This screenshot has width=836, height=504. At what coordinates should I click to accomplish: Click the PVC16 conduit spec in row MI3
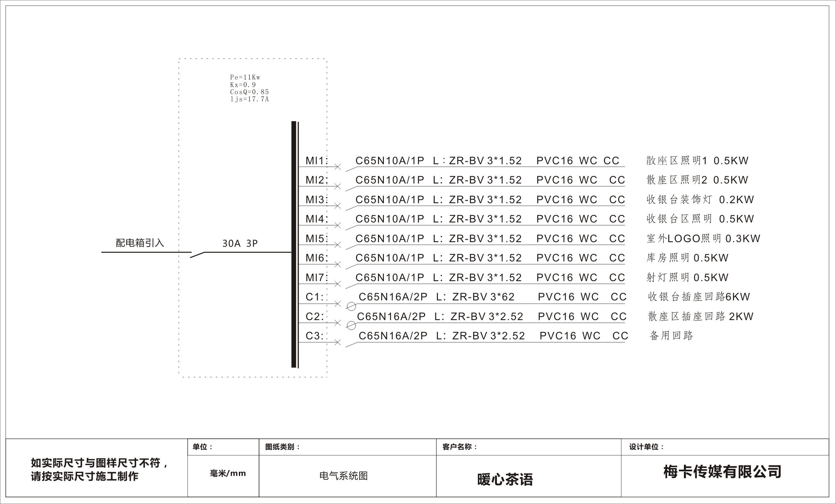[554, 199]
